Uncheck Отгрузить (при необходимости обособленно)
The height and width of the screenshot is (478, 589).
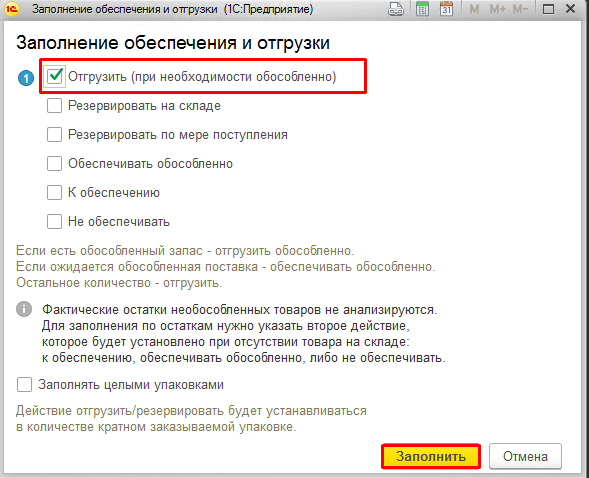pos(55,77)
